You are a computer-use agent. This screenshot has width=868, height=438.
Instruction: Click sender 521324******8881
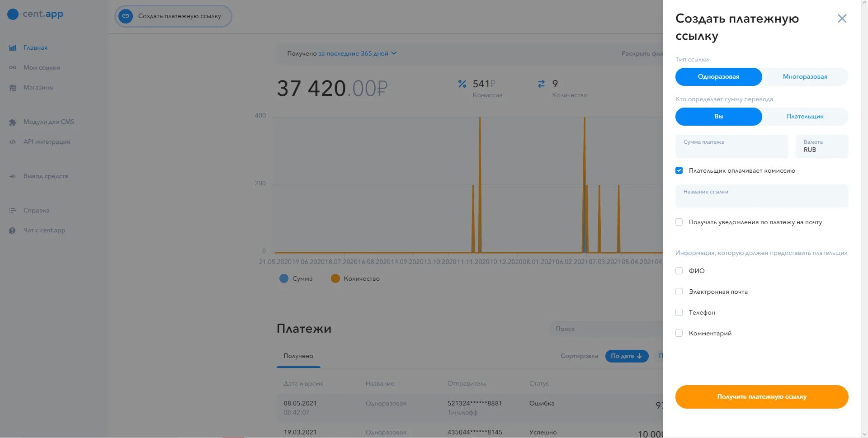click(x=475, y=403)
